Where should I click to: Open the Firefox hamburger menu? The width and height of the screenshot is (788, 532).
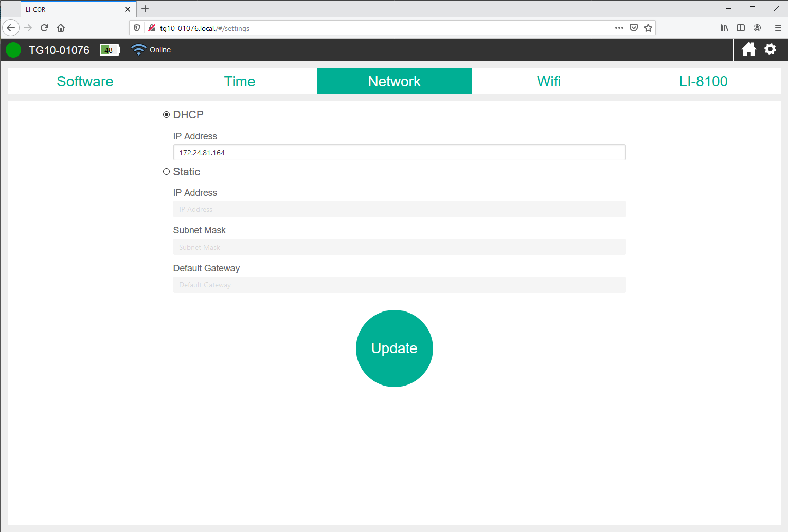(x=778, y=28)
